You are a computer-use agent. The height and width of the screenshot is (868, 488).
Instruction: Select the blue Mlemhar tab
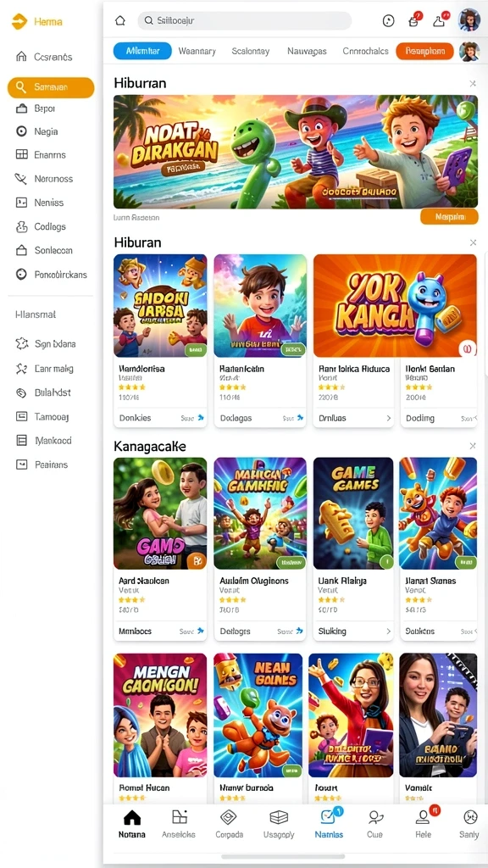click(142, 51)
